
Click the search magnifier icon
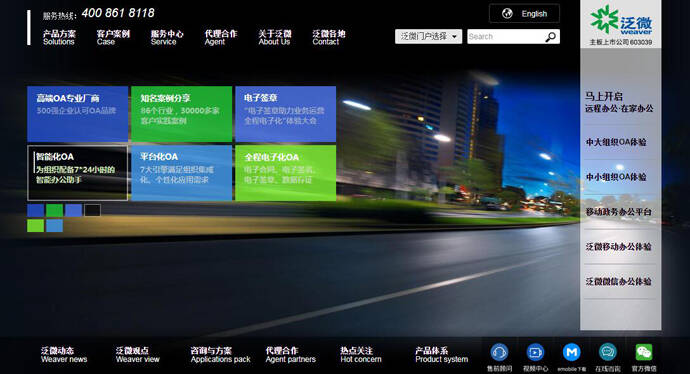551,37
